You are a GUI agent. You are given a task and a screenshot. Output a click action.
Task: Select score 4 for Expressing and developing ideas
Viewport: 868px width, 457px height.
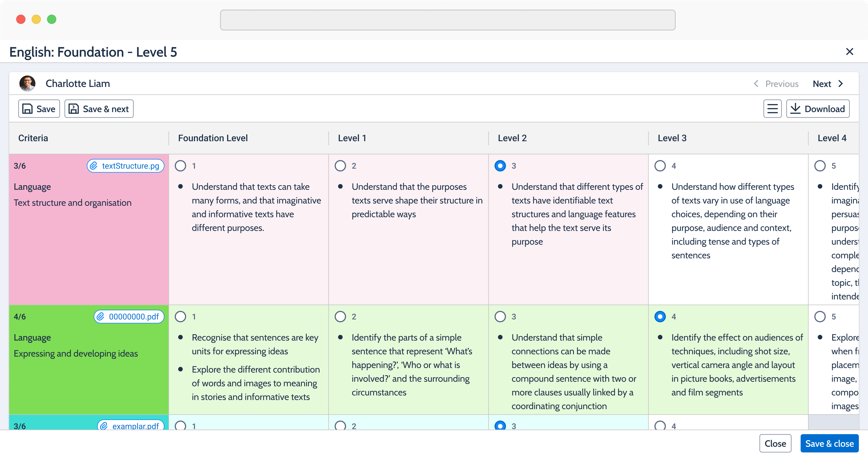[660, 316]
